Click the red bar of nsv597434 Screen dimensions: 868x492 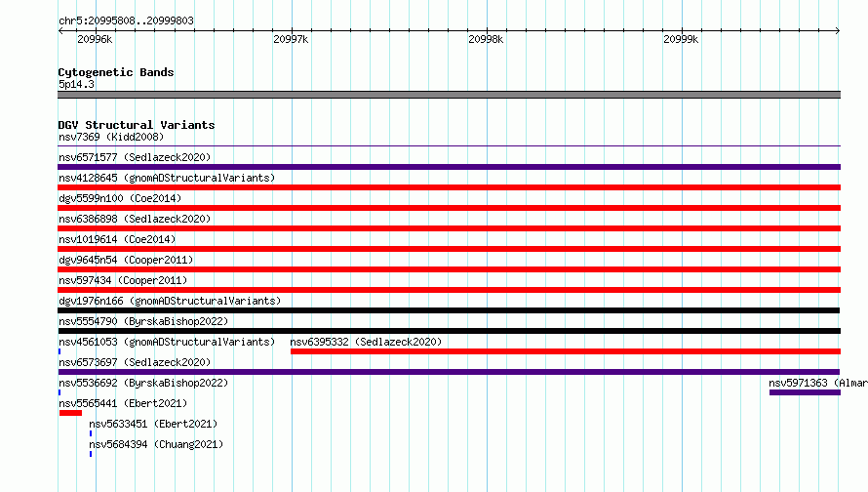pos(449,290)
